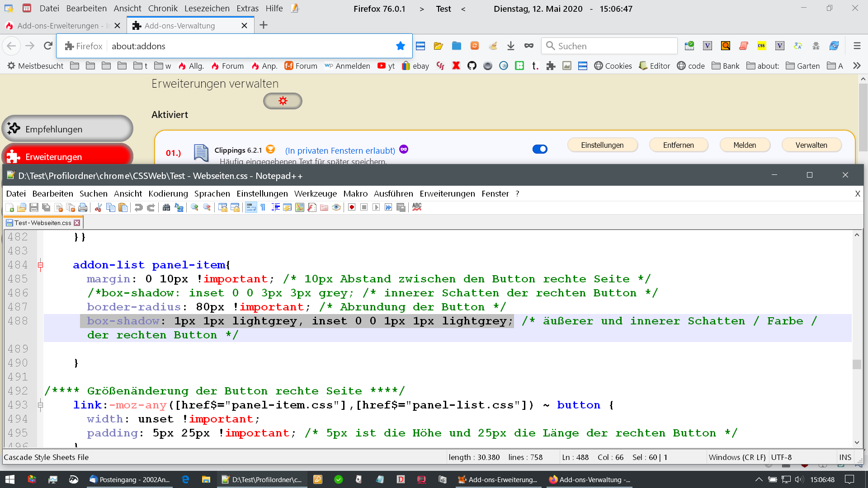Viewport: 868px width, 488px height.
Task: Collapse the addon-list panel-item code block
Action: (x=41, y=265)
